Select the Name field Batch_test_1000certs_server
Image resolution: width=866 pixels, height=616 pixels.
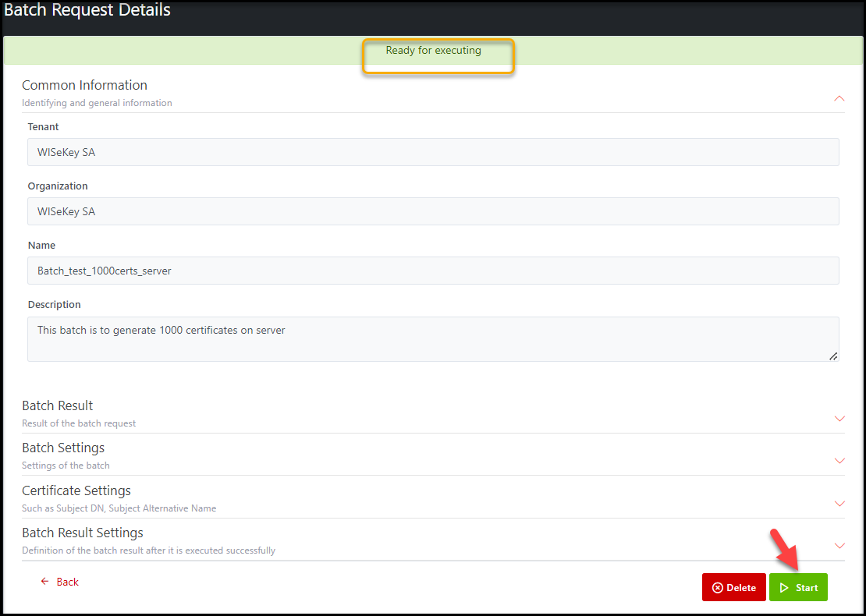point(433,271)
